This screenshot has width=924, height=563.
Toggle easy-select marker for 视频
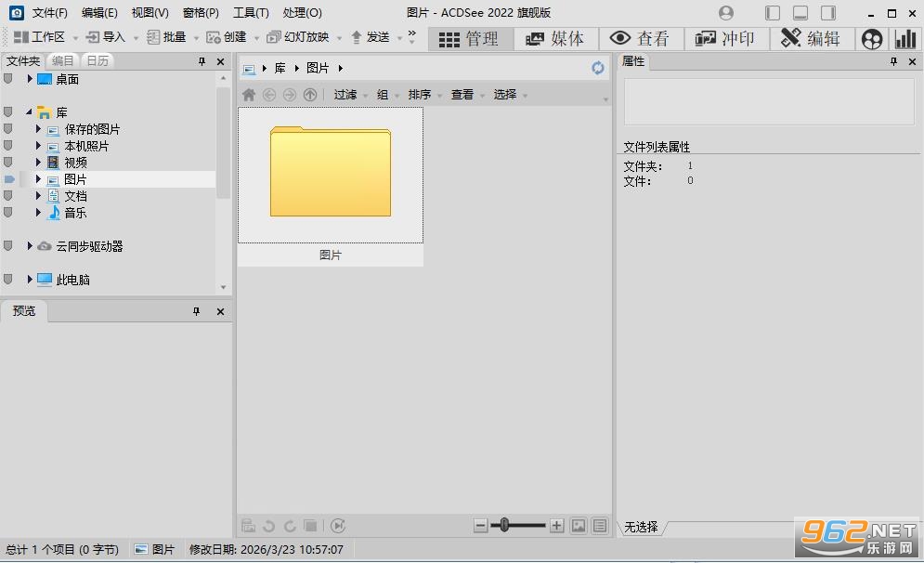[8, 163]
